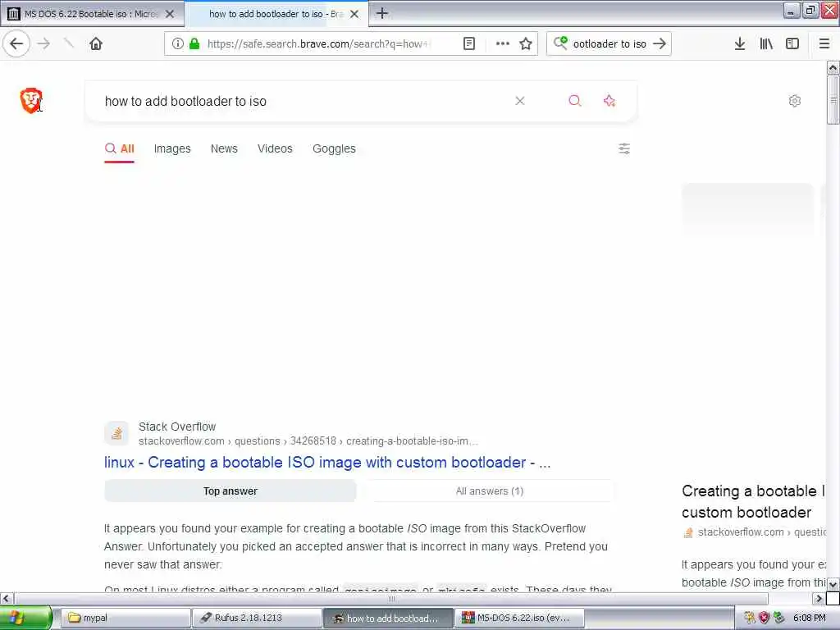Switch to Images results
Screen dimensions: 840x630
tap(172, 149)
